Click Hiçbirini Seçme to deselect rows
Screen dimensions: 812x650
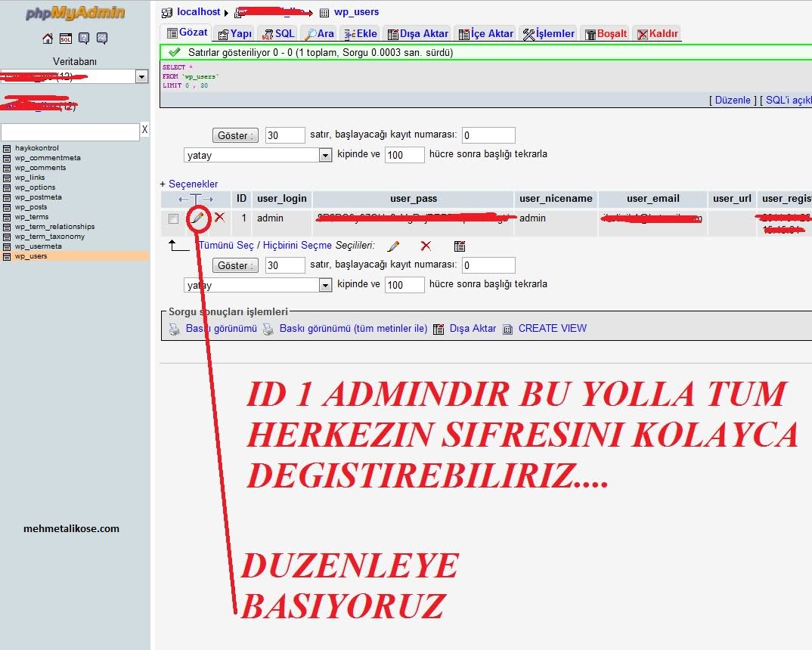click(x=297, y=246)
